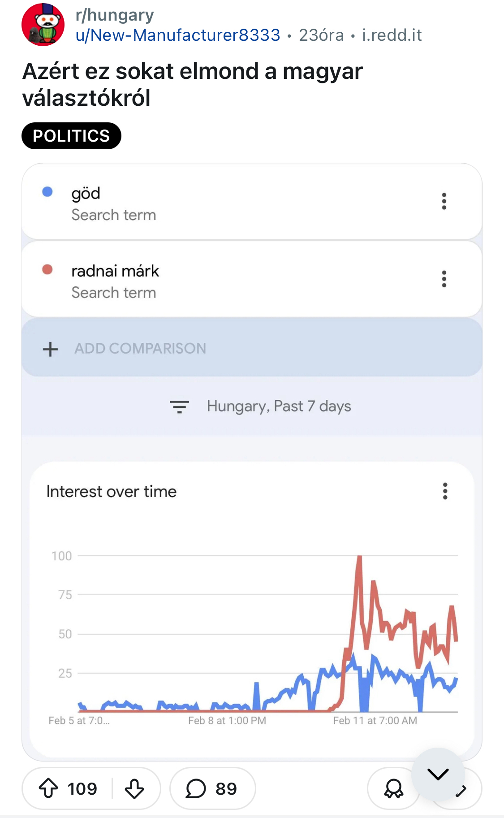Viewport: 504px width, 818px height.
Task: Downvote the post
Action: (x=134, y=788)
